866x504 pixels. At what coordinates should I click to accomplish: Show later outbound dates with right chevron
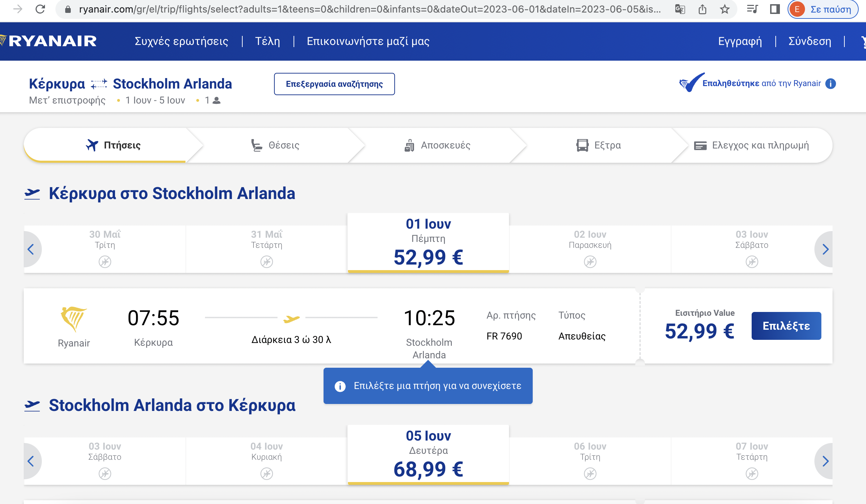[825, 249]
